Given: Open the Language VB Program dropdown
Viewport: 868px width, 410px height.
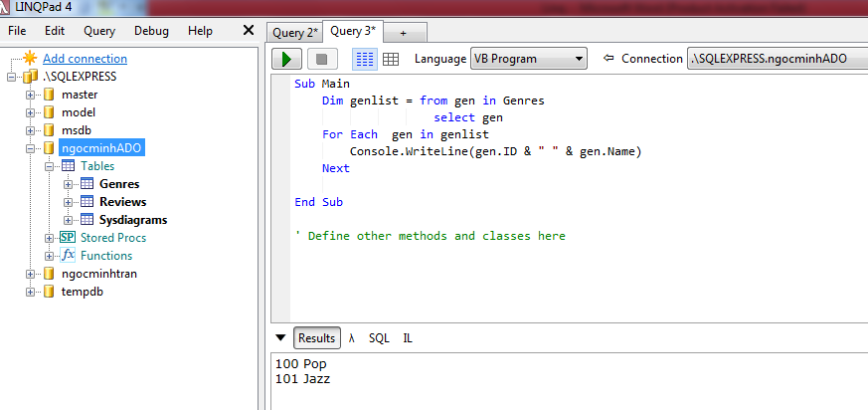Looking at the screenshot, I should [x=528, y=59].
